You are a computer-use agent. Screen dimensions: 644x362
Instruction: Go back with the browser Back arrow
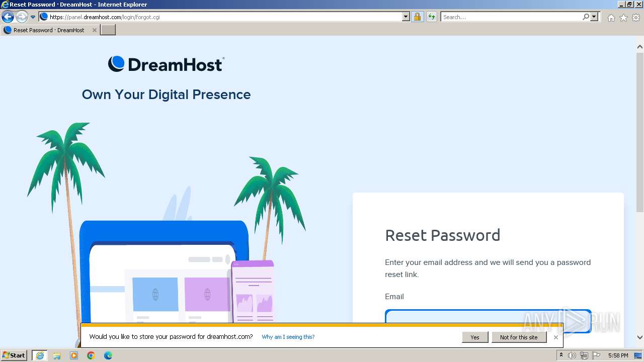click(8, 17)
